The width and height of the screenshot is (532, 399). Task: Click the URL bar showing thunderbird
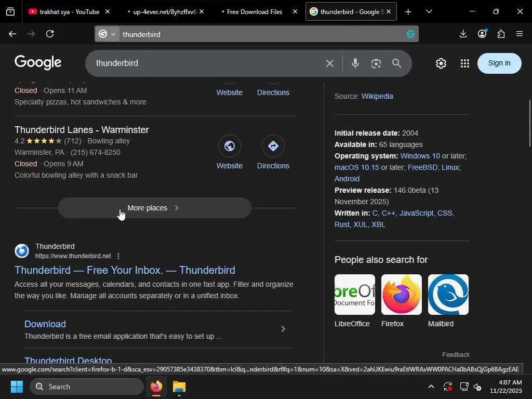261,34
